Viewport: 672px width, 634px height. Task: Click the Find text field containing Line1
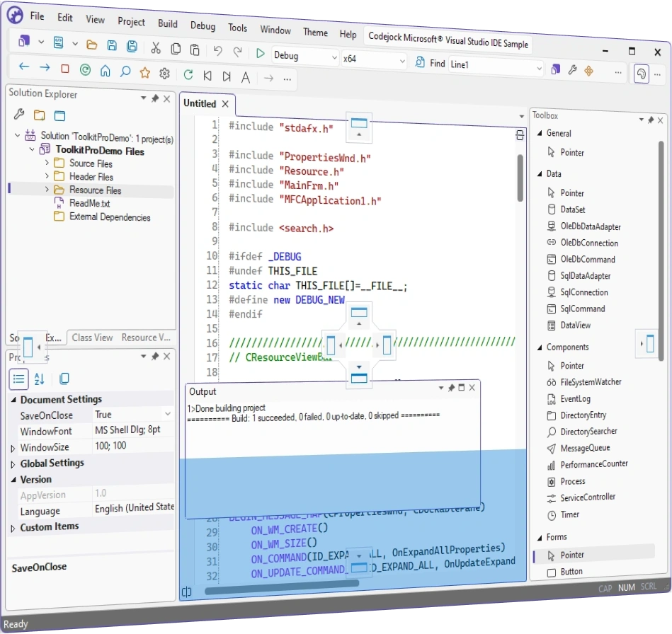[496, 66]
